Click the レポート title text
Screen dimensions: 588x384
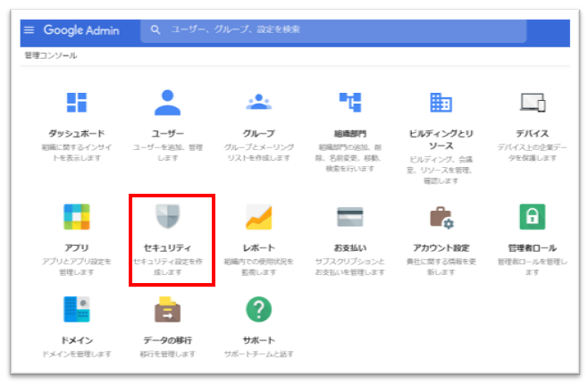click(x=259, y=247)
